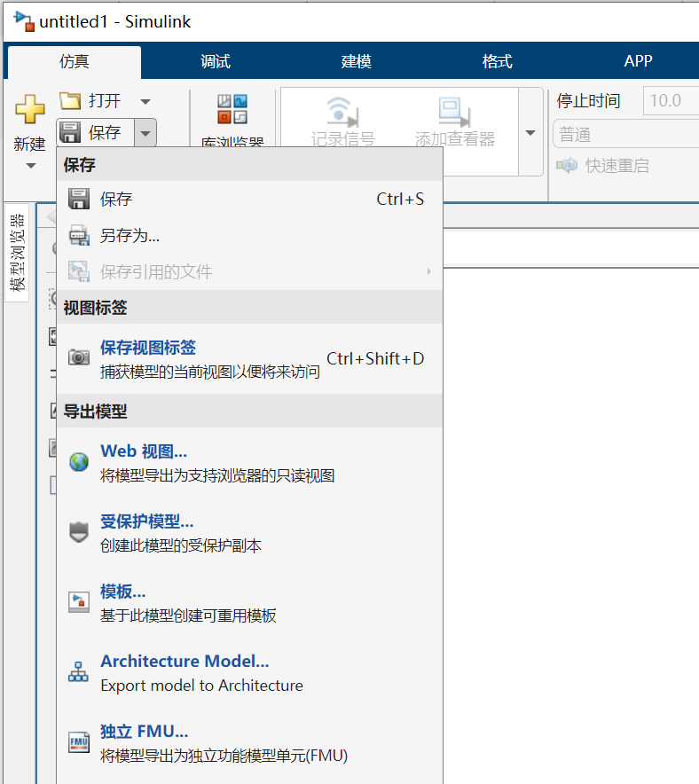Click description 基于此模型创建可重用模板
The image size is (699, 784).
[x=188, y=615]
